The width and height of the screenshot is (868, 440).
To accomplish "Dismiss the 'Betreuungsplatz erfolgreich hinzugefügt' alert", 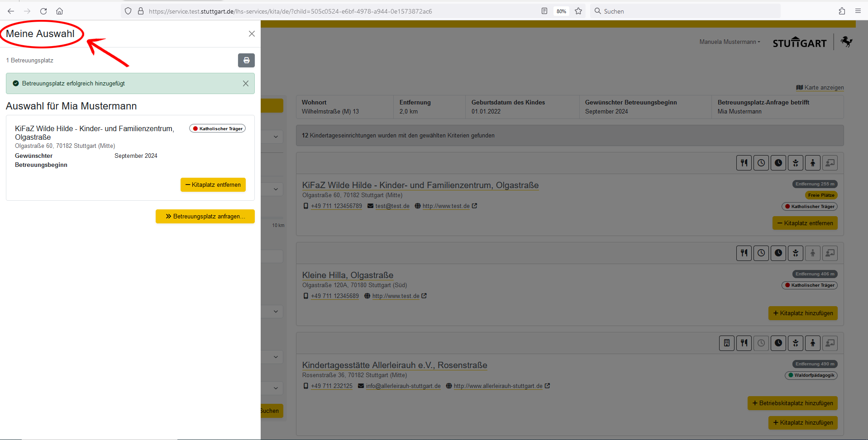I will [245, 83].
